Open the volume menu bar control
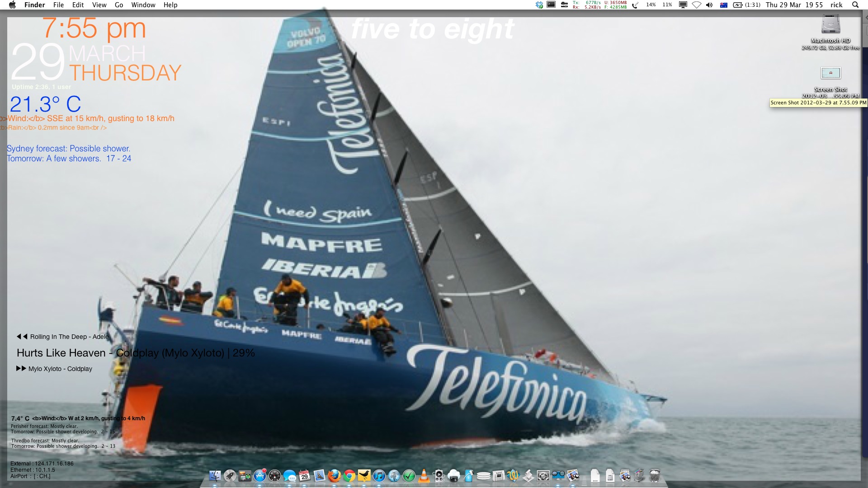 pos(709,5)
